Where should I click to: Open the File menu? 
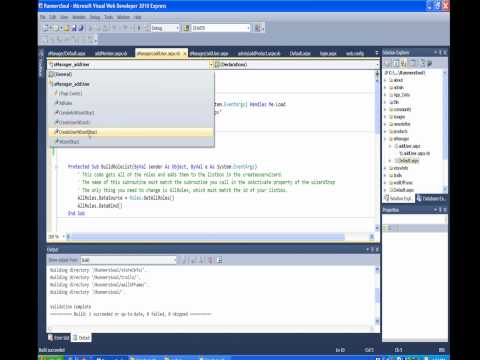click(x=43, y=17)
